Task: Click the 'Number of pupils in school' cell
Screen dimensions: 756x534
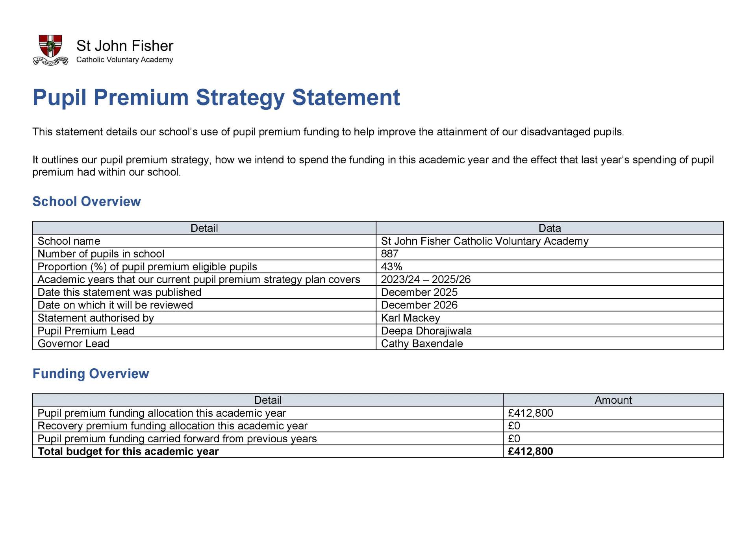Action: (x=101, y=254)
